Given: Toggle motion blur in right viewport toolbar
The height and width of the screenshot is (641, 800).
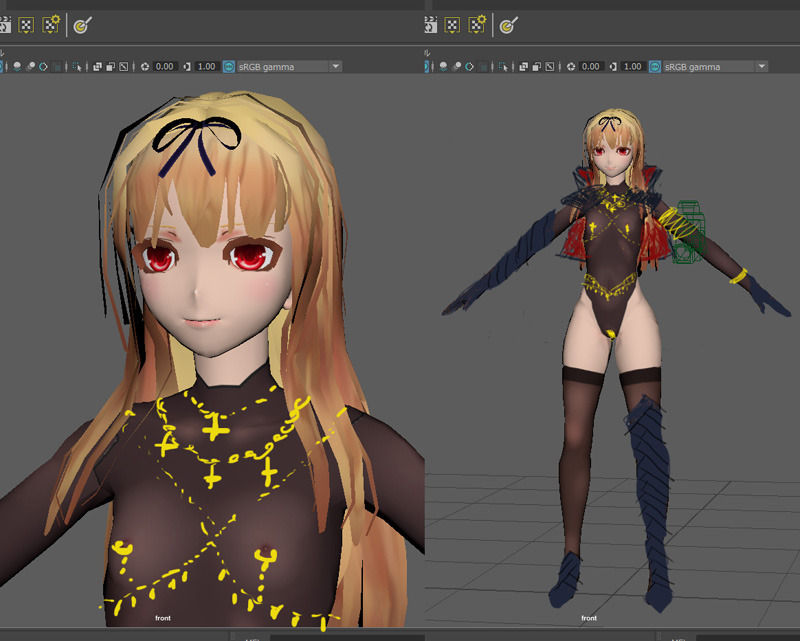Looking at the screenshot, I should pyautogui.click(x=457, y=66).
